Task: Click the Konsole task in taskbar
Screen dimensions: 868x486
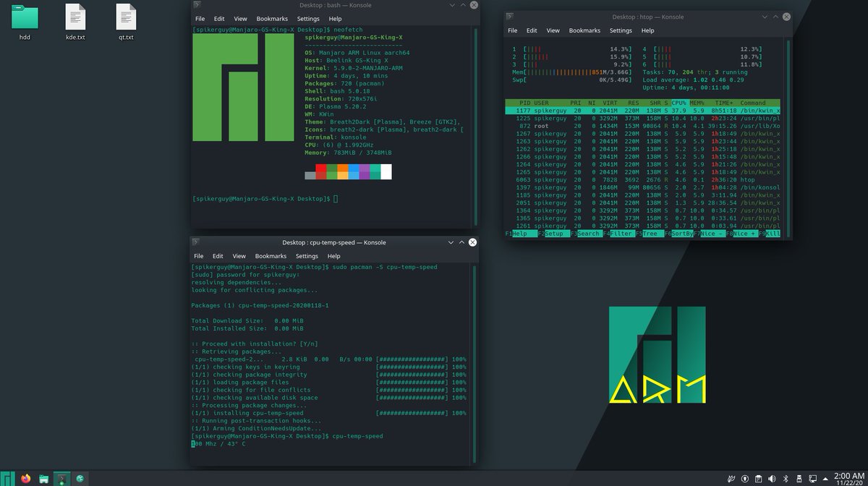Action: click(61, 479)
